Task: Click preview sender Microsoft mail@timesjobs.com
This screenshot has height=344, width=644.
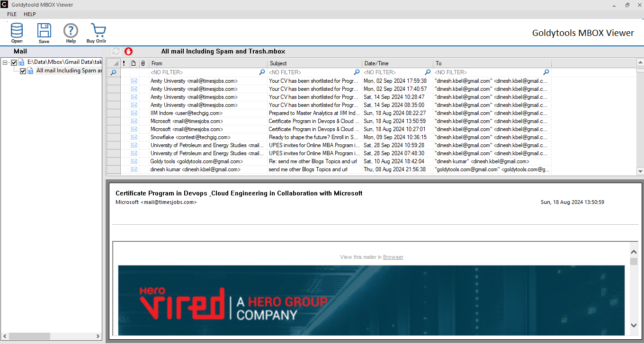Action: pos(156,202)
